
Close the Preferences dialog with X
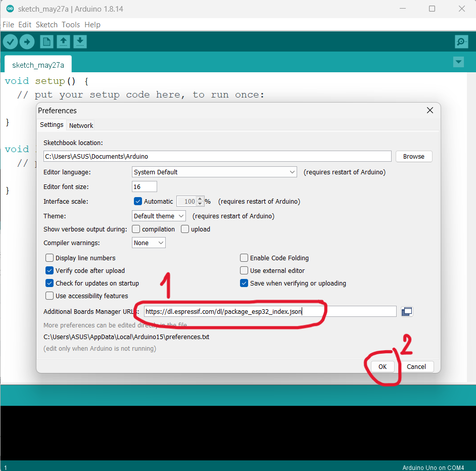430,110
